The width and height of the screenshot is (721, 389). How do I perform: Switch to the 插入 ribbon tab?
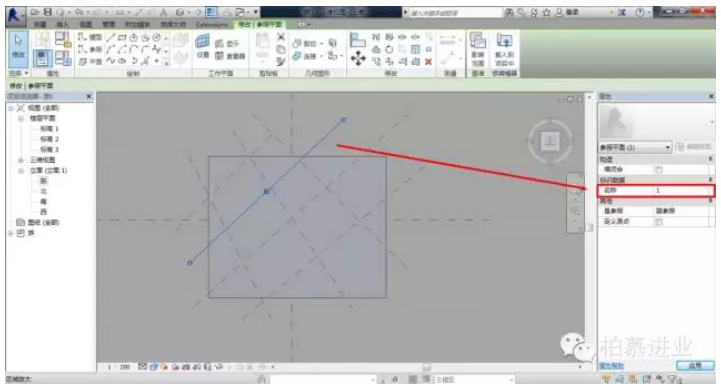[x=62, y=24]
